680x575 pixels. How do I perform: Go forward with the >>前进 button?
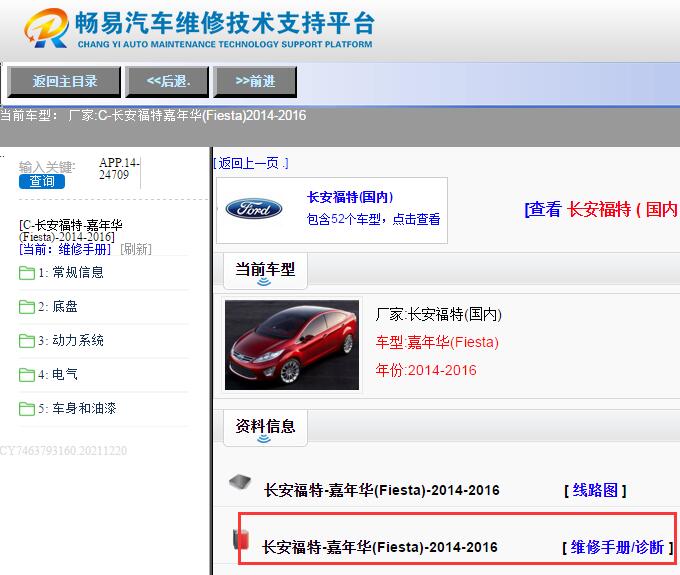tap(255, 81)
